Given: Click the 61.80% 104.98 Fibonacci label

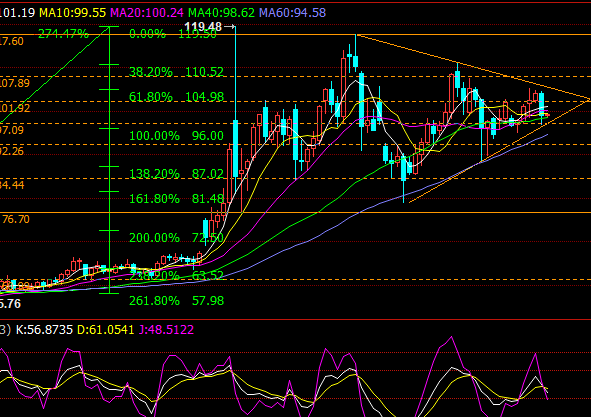Looking at the screenshot, I should click(176, 97).
